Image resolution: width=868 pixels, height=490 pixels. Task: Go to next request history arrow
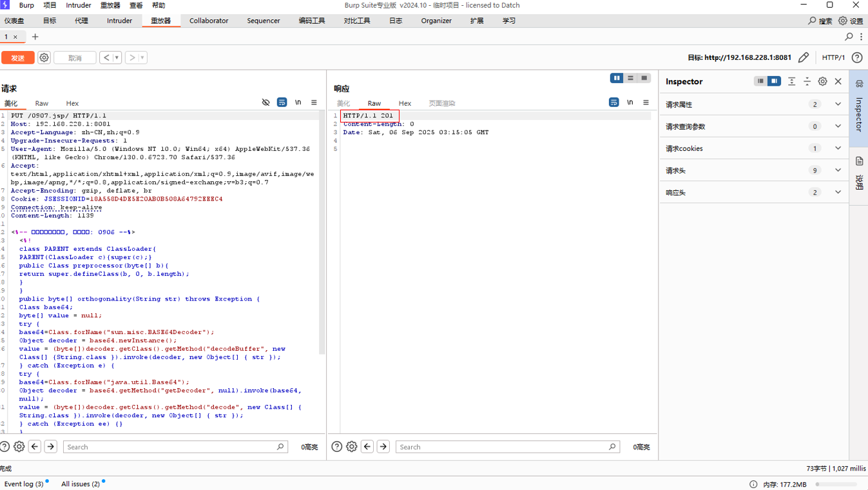point(131,58)
